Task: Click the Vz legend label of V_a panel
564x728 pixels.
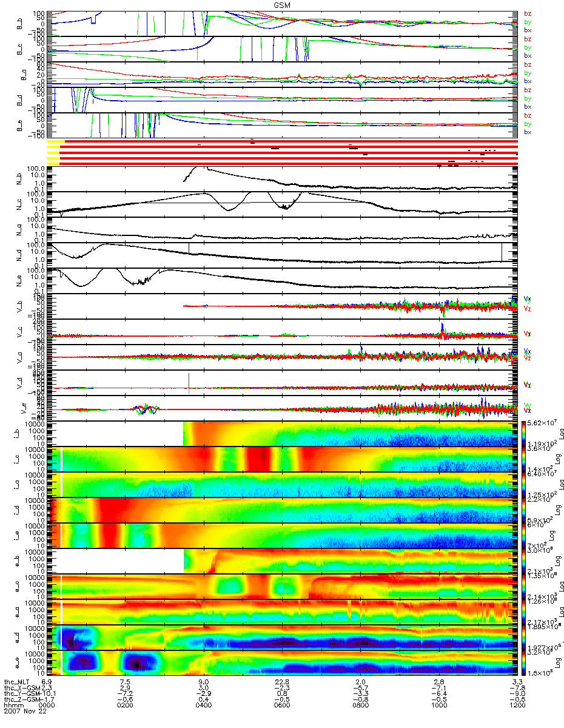Action: pyautogui.click(x=528, y=359)
